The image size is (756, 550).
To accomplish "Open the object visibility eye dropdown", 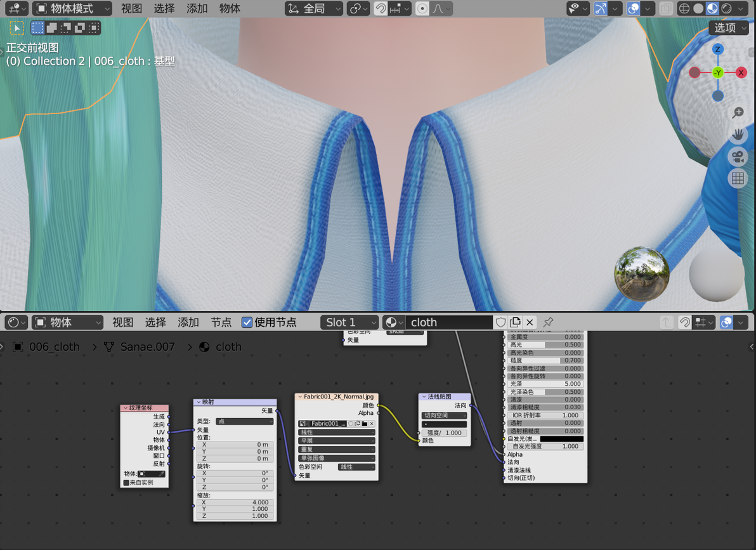I will (578, 8).
